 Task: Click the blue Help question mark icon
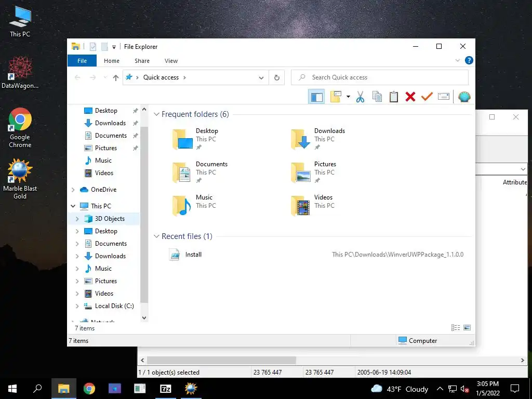[469, 60]
